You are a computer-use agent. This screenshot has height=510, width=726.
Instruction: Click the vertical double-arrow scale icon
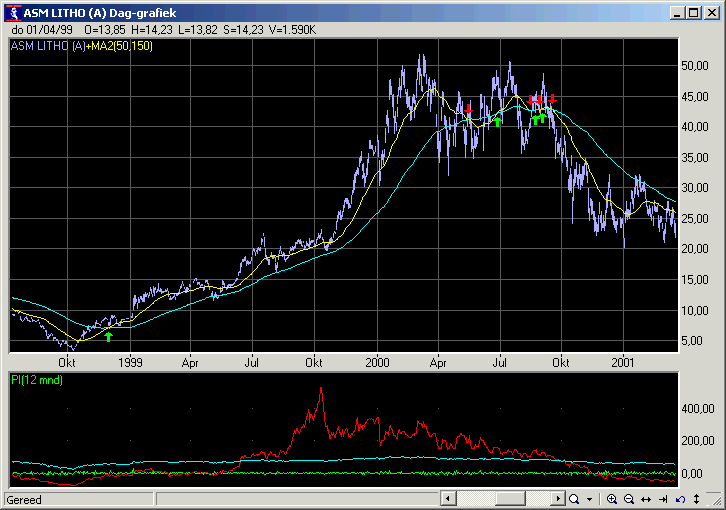click(x=696, y=499)
